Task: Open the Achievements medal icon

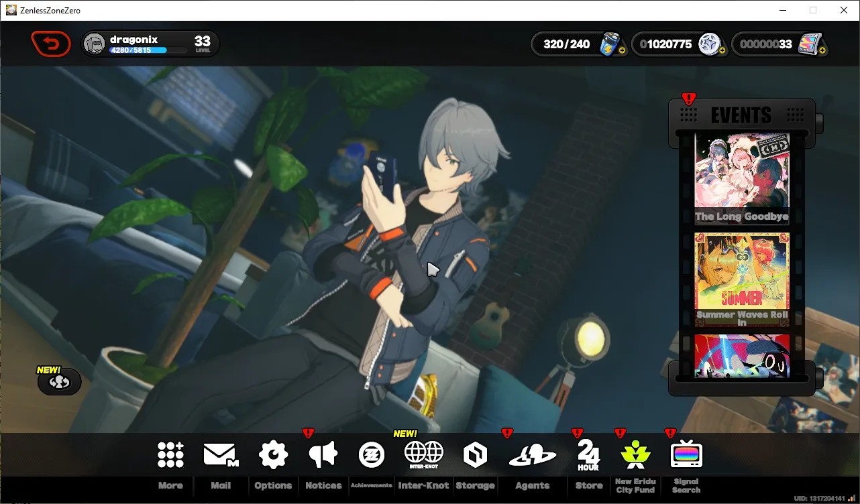Action: click(372, 454)
